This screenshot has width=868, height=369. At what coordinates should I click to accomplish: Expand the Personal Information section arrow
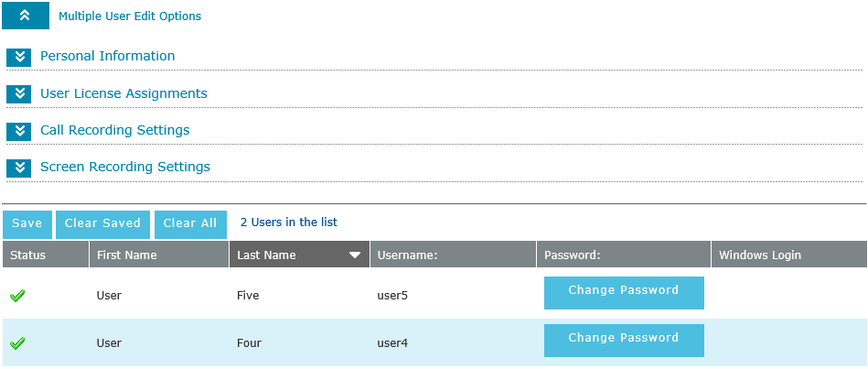pos(19,58)
